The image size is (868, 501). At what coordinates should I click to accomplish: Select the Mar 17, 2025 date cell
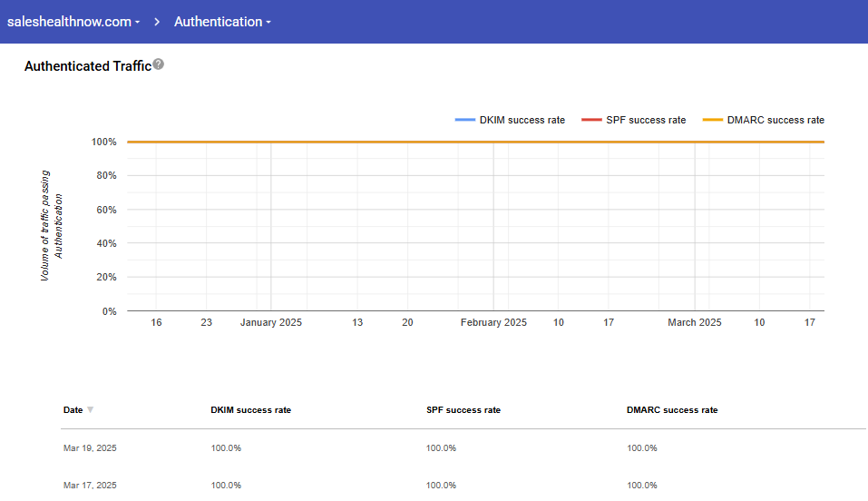click(x=90, y=486)
